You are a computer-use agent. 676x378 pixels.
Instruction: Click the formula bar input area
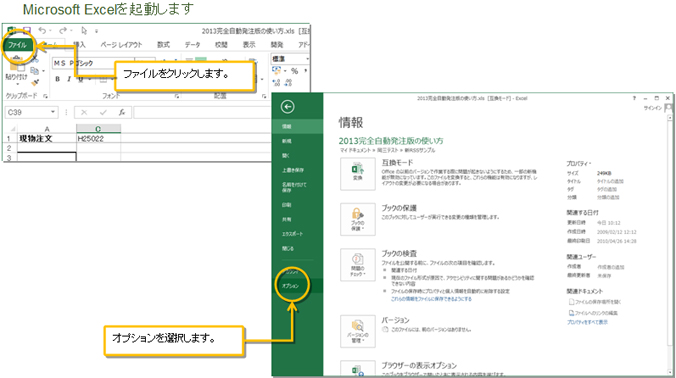(202, 112)
